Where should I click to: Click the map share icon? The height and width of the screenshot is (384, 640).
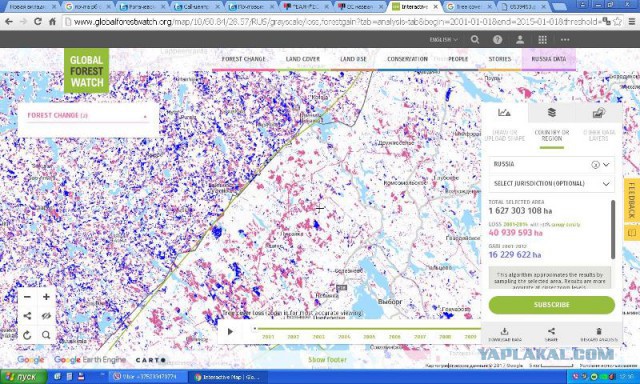[27, 316]
